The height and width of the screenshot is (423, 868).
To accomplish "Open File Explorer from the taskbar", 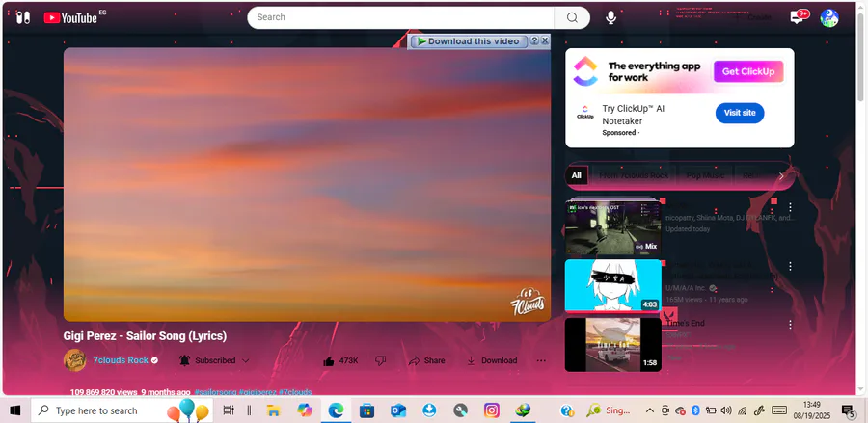I will pyautogui.click(x=273, y=410).
